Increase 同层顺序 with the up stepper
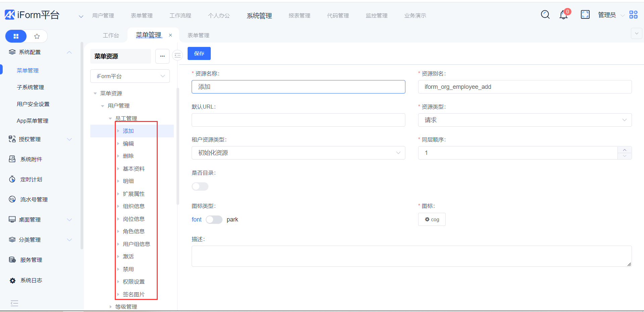The height and width of the screenshot is (312, 644). [x=625, y=150]
